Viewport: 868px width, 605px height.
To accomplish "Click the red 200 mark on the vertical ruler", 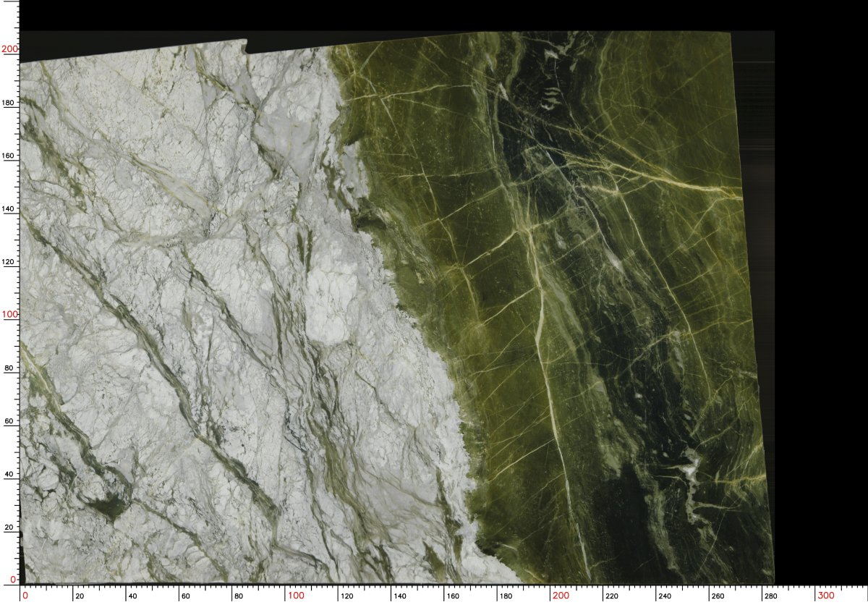I will tap(9, 49).
